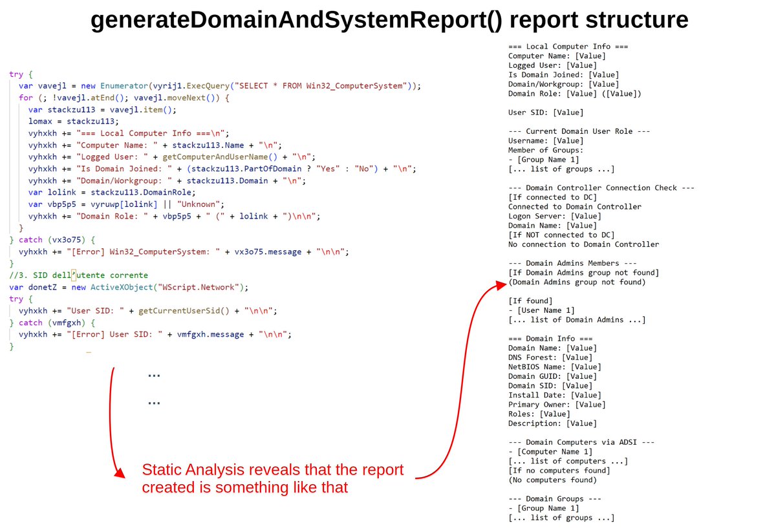Screen dimensions: 776x532
Task: Click code line with "stackzu113.Name"
Action: click(155, 145)
